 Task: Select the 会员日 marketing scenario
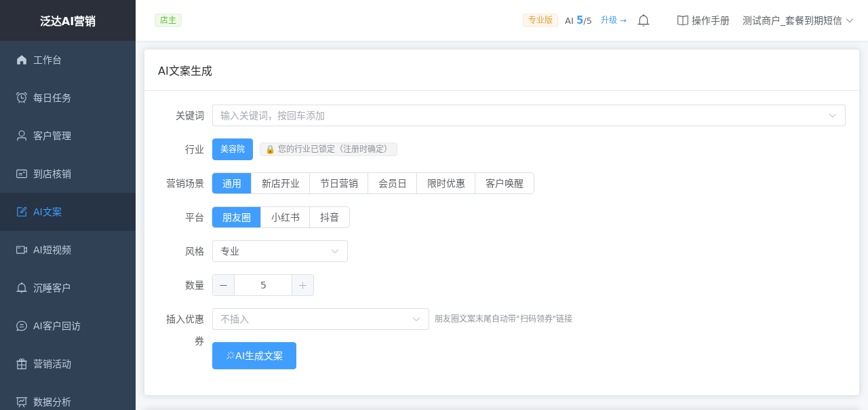click(x=393, y=183)
